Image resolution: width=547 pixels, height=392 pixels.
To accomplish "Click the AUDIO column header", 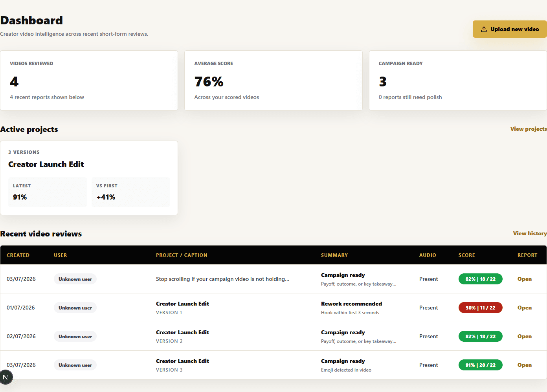I will click(x=428, y=255).
